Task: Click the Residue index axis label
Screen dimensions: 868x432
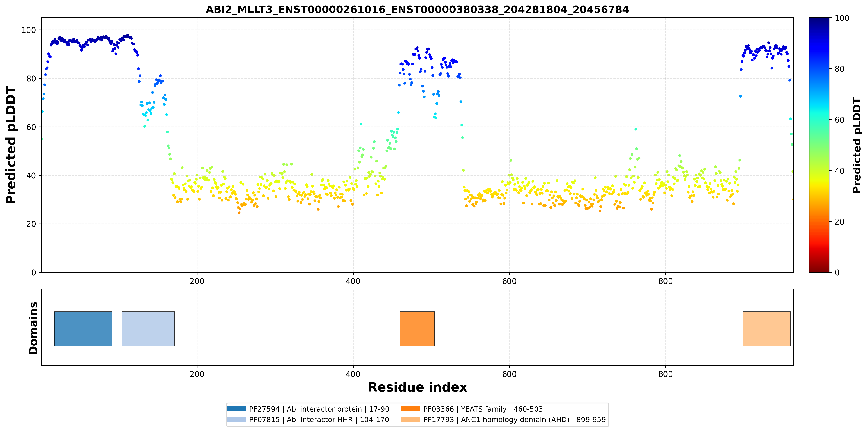Action: point(418,387)
